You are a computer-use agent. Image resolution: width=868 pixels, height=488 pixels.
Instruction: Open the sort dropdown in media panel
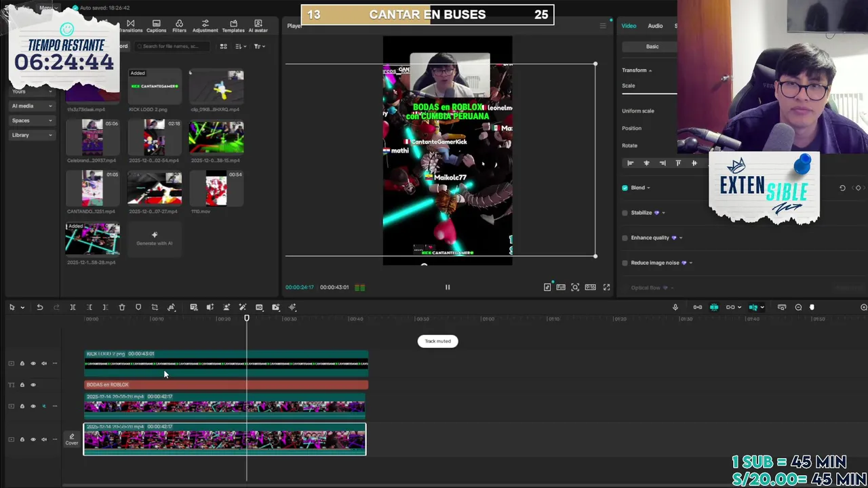(241, 46)
